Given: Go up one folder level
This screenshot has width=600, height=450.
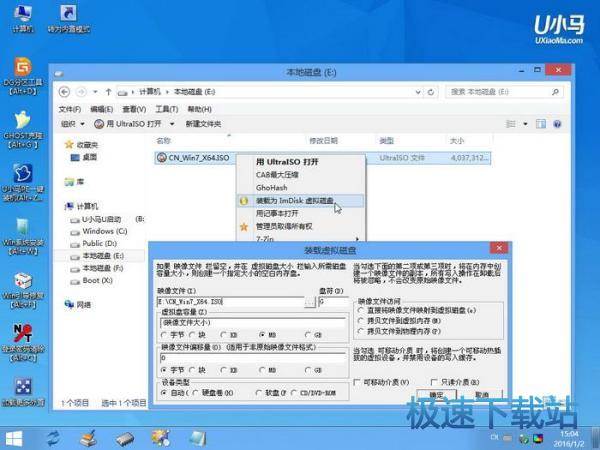Looking at the screenshot, I should (108, 92).
